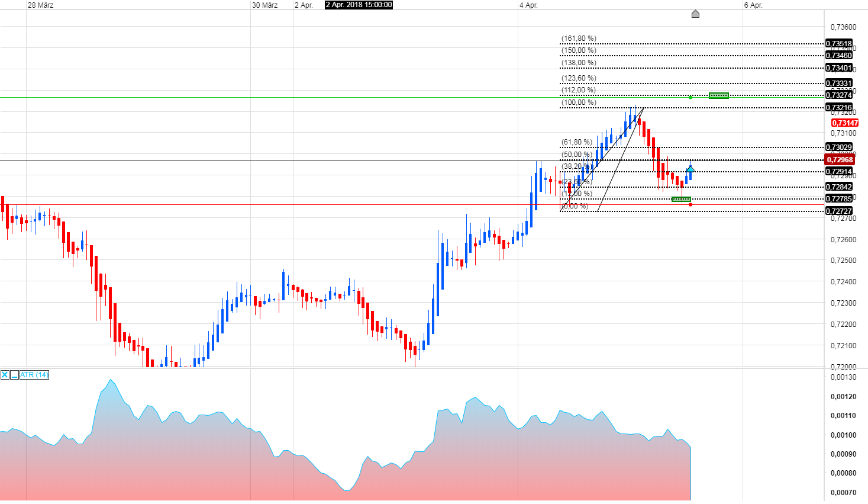Open the ATR (14) indicator settings
Screen dimensions: 868x504
pyautogui.click(x=34, y=375)
